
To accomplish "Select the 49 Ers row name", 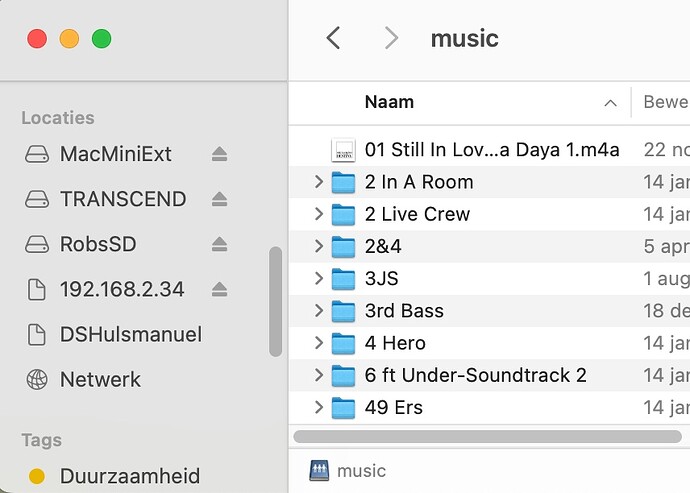I will (394, 407).
